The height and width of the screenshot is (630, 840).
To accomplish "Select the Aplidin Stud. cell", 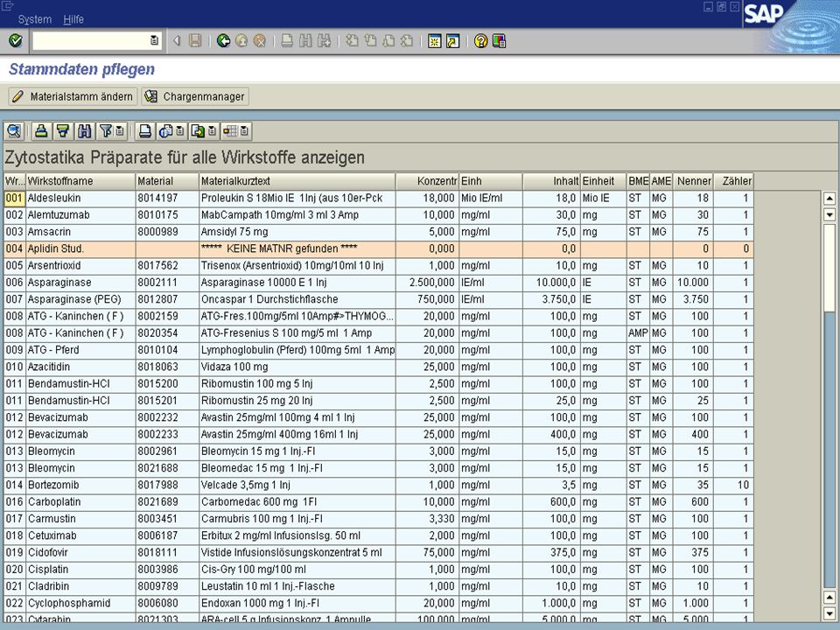I will point(80,248).
